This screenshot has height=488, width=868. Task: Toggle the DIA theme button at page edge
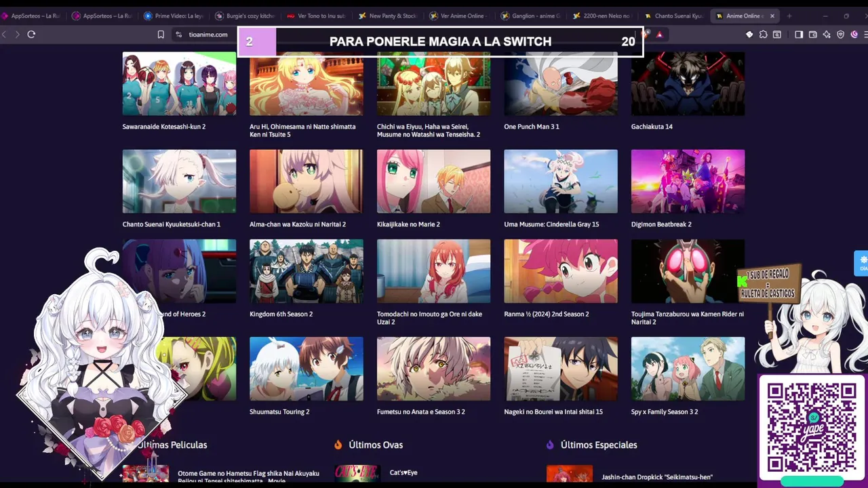(x=862, y=263)
